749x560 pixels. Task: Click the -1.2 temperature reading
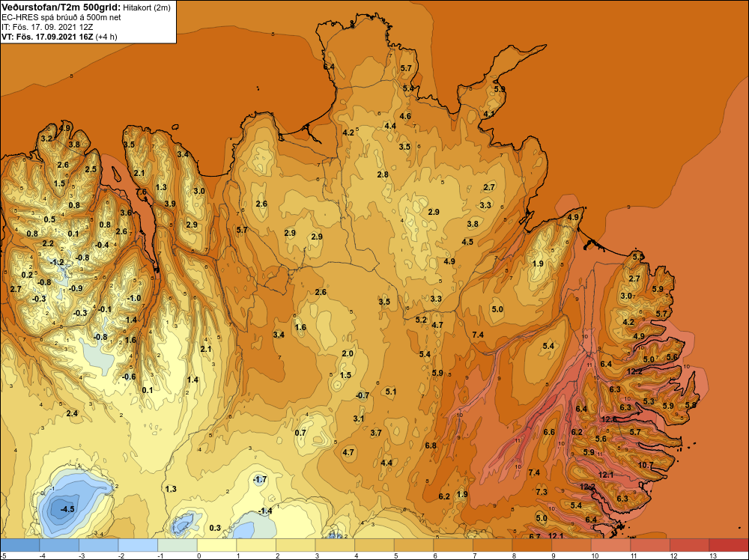tap(57, 262)
